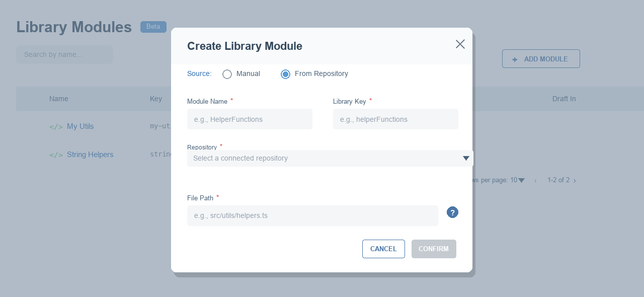Screen dimensions: 644x297
Task: Open the String Helpers module link
Action: point(90,155)
